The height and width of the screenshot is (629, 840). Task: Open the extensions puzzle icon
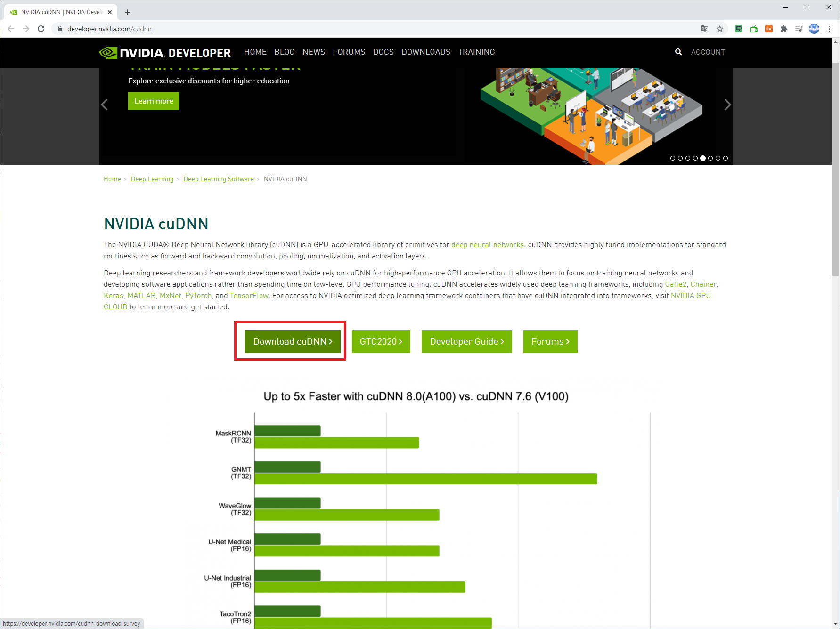pos(784,29)
